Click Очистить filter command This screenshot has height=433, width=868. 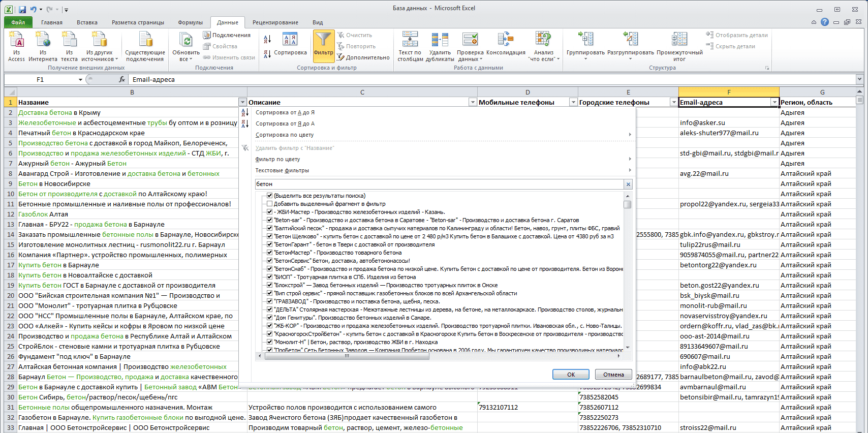tap(355, 35)
